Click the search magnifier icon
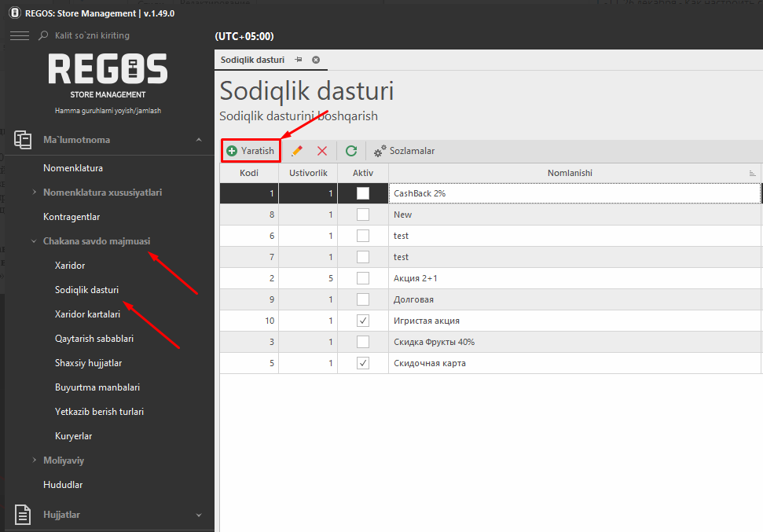 [43, 35]
